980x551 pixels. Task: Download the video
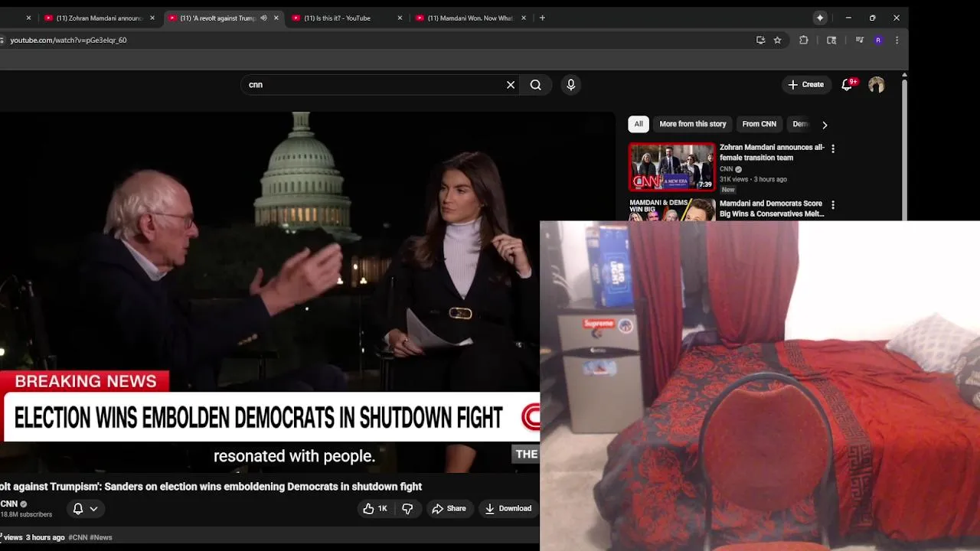click(508, 508)
